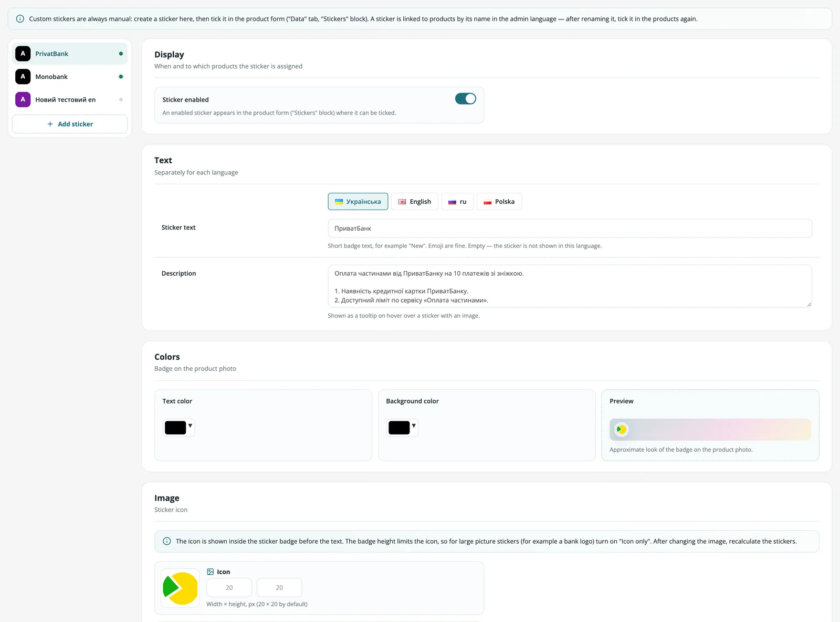The width and height of the screenshot is (840, 622).
Task: Click the preview gradient badge strip
Action: tap(710, 430)
